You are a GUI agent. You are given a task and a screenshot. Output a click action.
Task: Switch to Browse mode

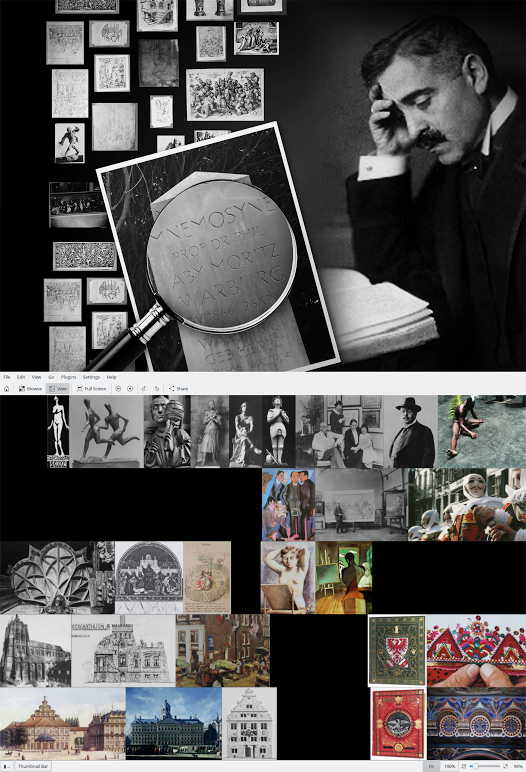coord(30,389)
